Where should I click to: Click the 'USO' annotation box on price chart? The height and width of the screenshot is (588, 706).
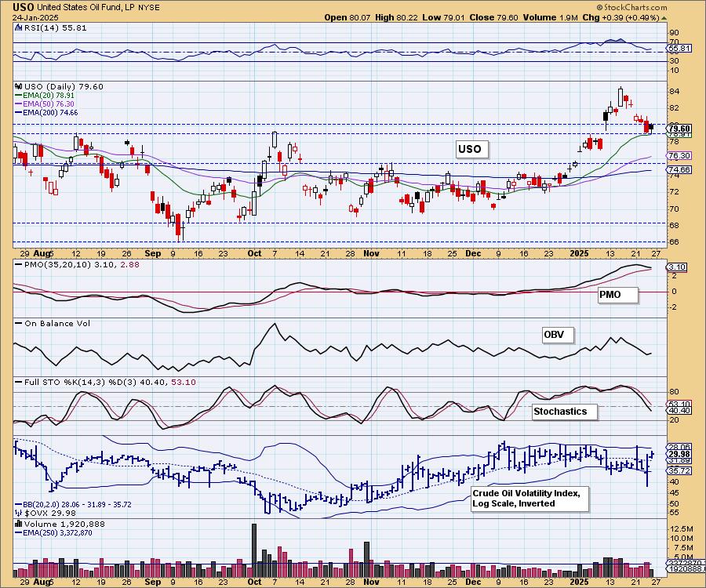(471, 149)
